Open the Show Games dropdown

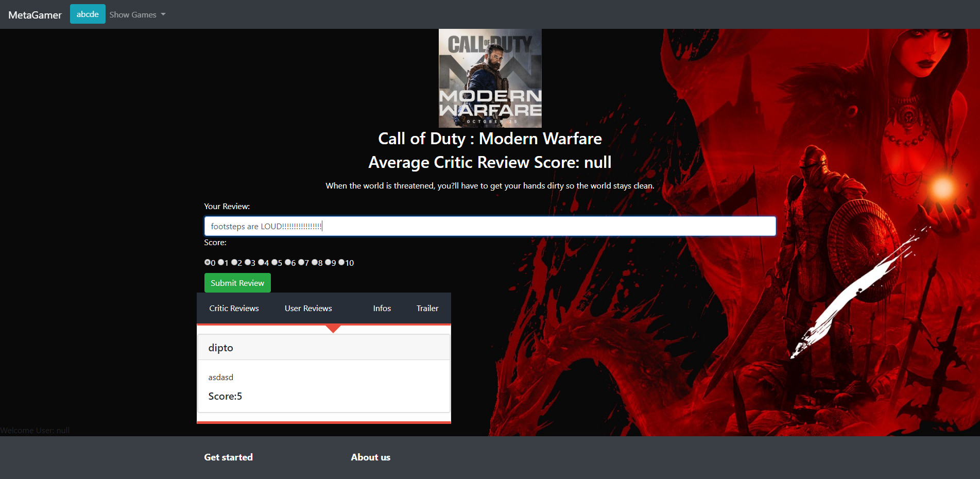136,14
